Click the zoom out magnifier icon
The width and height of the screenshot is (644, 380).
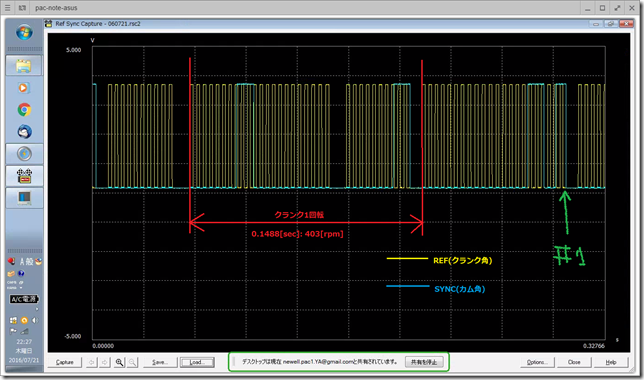132,362
